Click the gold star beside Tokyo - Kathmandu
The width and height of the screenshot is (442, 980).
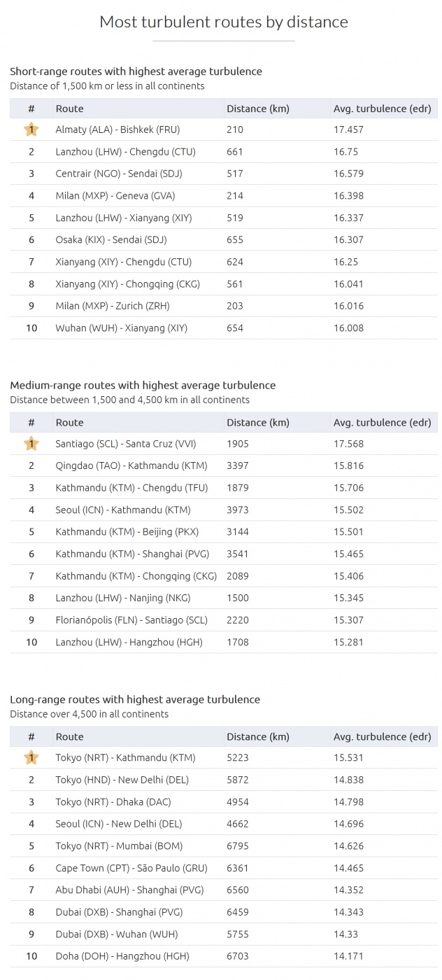pos(31,757)
